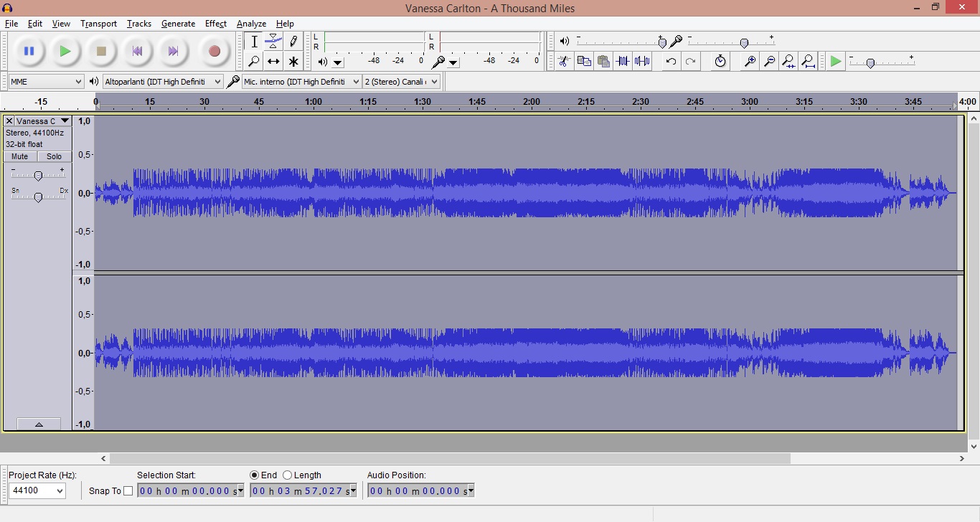Viewport: 980px width, 522px height.
Task: Skip to the end of the track
Action: pos(173,51)
